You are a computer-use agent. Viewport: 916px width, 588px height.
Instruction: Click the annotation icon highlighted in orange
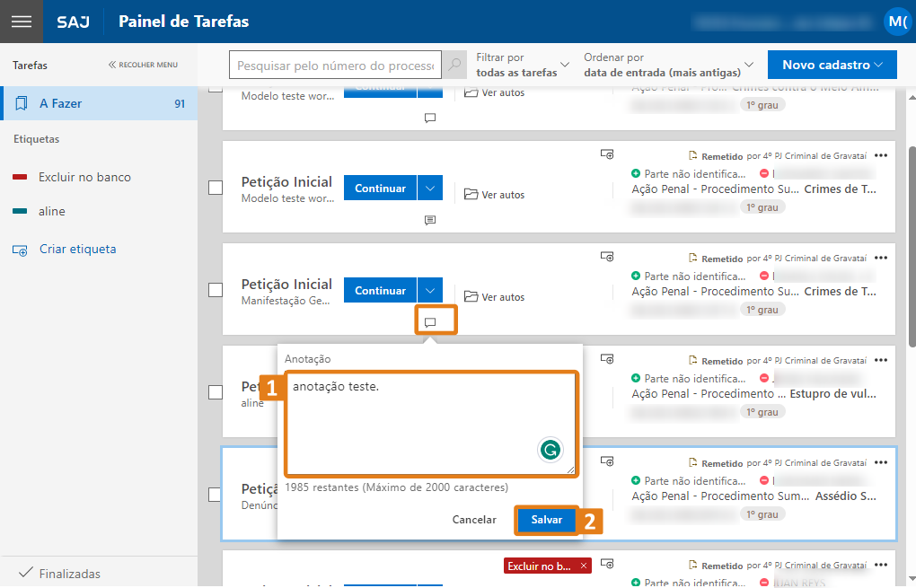click(430, 322)
